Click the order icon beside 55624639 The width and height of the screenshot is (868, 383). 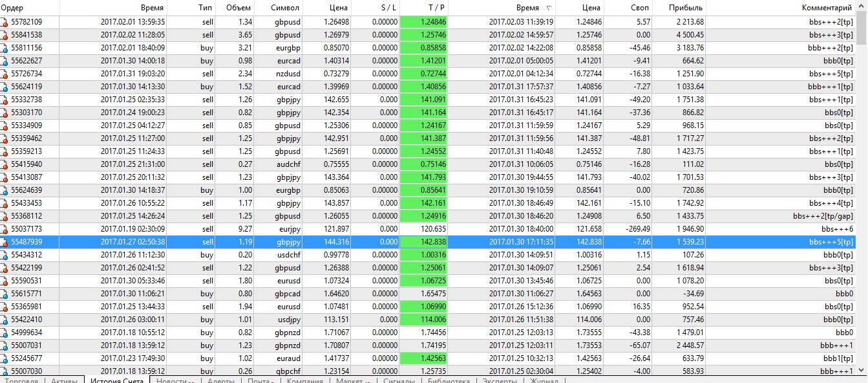[x=5, y=190]
